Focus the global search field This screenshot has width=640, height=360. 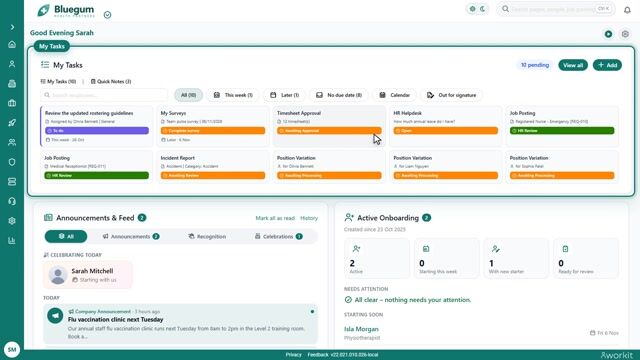(556, 9)
